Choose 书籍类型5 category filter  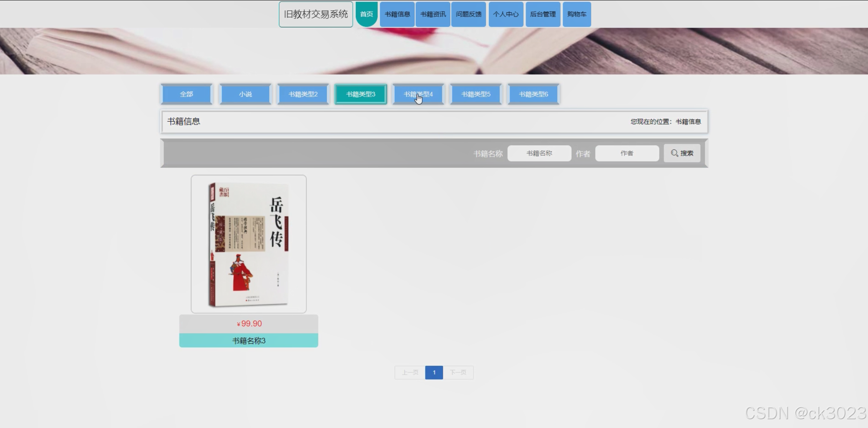tap(476, 94)
